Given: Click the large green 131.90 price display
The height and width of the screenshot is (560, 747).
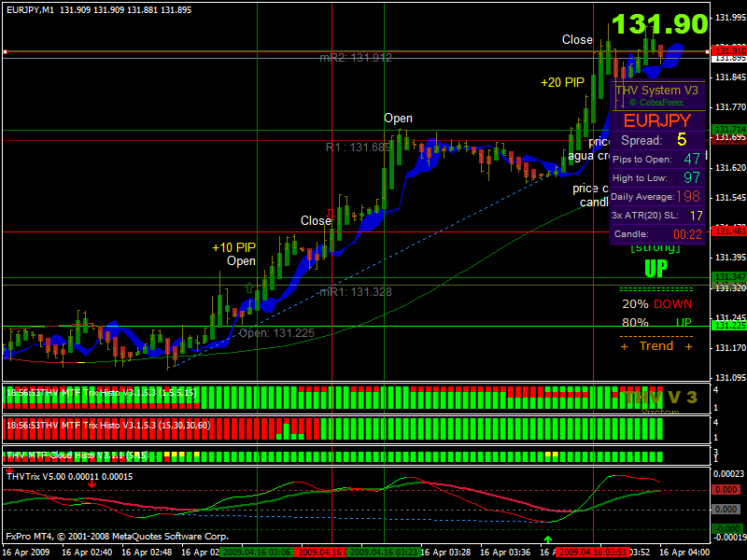Looking at the screenshot, I should (660, 24).
